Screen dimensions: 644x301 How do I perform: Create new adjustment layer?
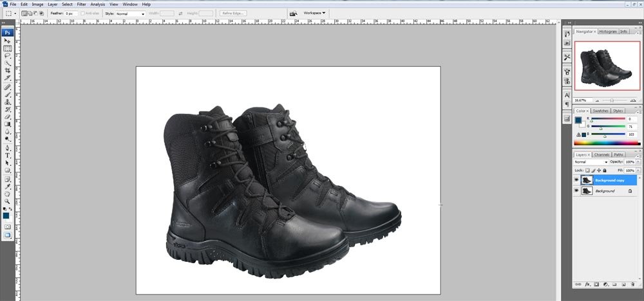pyautogui.click(x=605, y=284)
